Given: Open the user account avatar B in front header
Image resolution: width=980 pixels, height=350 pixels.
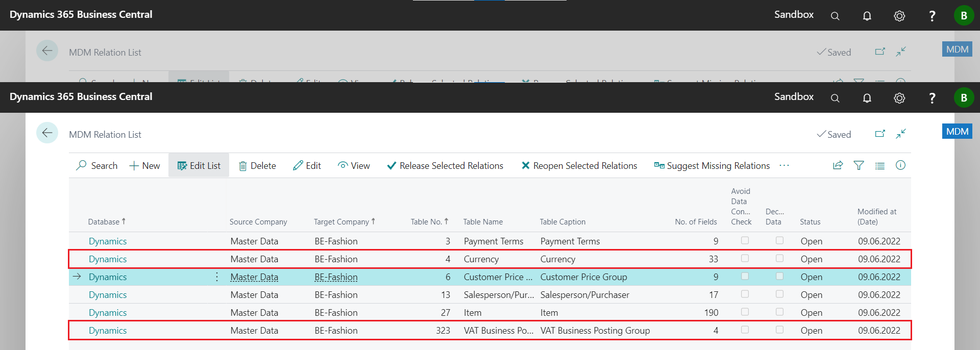Looking at the screenshot, I should point(964,98).
